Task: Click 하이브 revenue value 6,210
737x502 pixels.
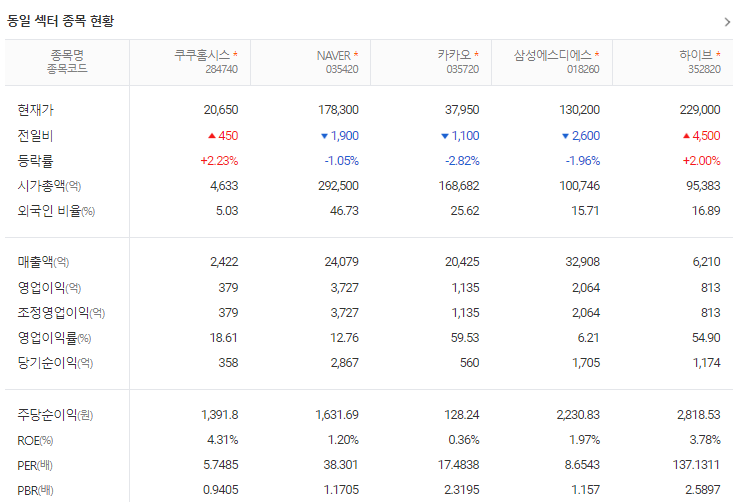Action: point(706,262)
